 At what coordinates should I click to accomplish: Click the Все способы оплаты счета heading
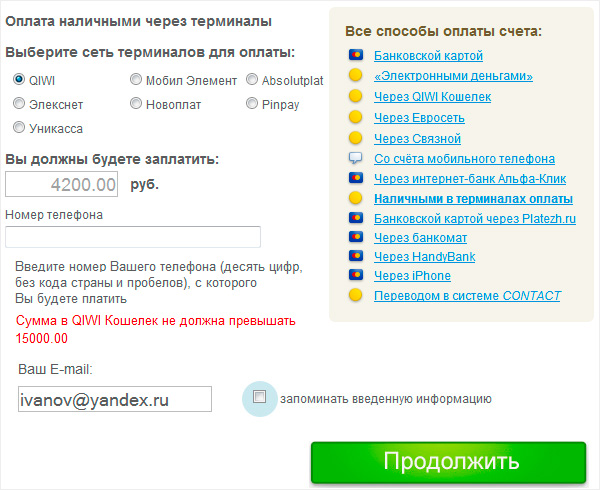coord(444,31)
